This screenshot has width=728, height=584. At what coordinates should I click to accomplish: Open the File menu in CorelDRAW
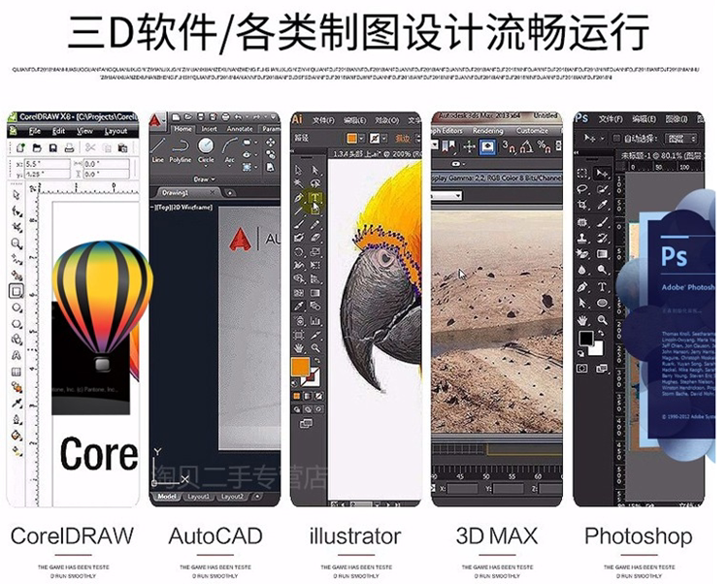[34, 131]
